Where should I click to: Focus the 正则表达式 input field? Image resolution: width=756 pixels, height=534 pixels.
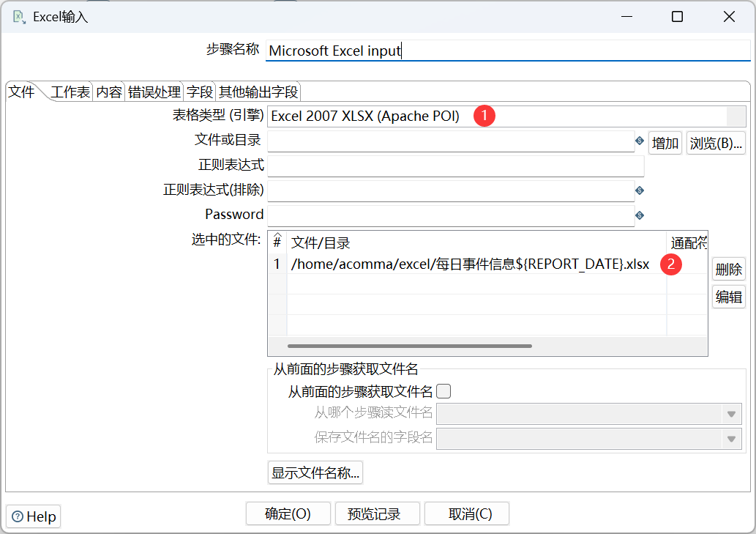(x=456, y=166)
